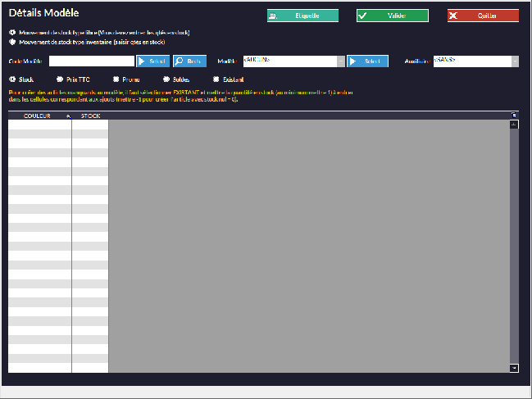Open the Modèle dropdown list
Image resolution: width=532 pixels, height=399 pixels.
click(x=339, y=61)
